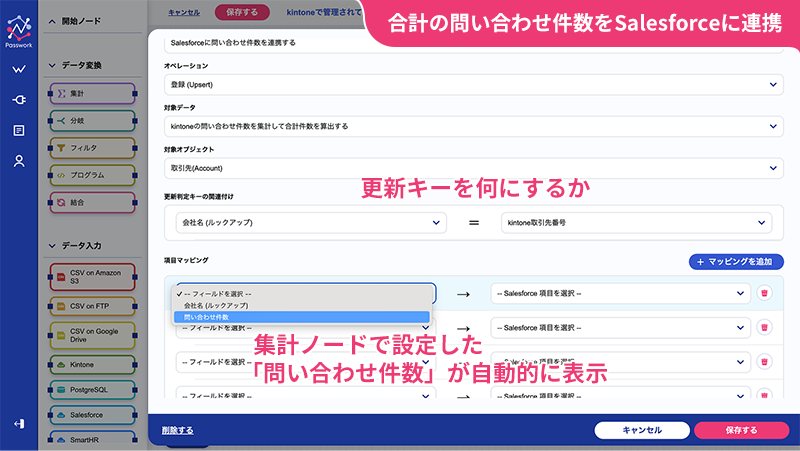Open the 対象オブジェクト dropdown 取引先(Account)
Screen dimensions: 800x451
point(473,168)
